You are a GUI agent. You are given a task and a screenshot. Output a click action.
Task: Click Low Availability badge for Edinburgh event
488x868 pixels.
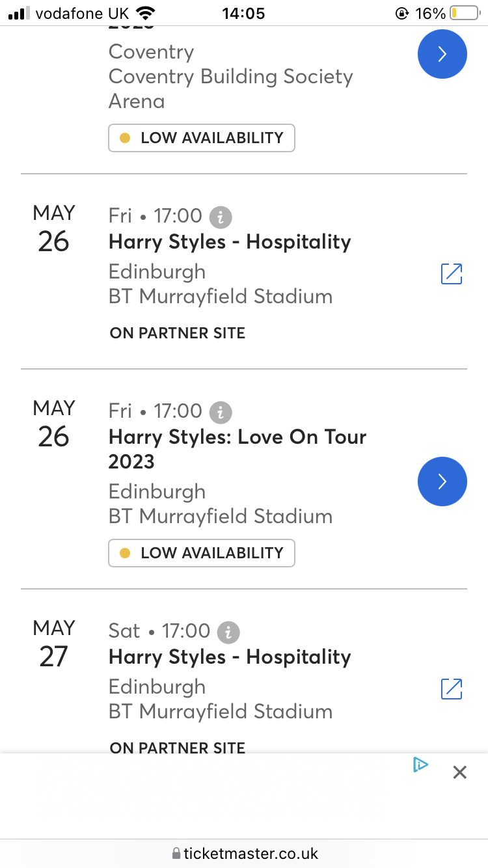[202, 553]
